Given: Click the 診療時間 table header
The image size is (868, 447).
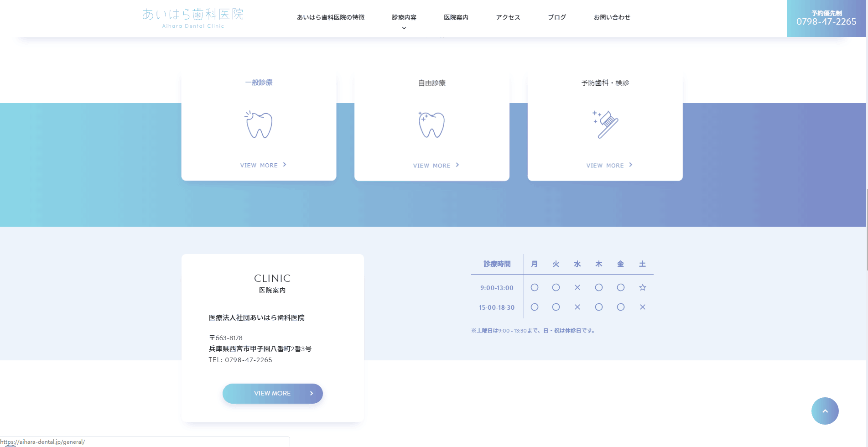Looking at the screenshot, I should point(497,264).
